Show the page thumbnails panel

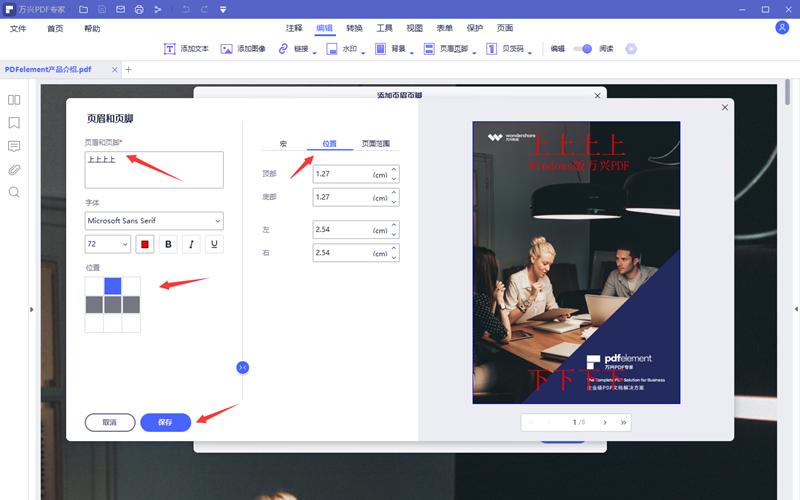pos(14,100)
